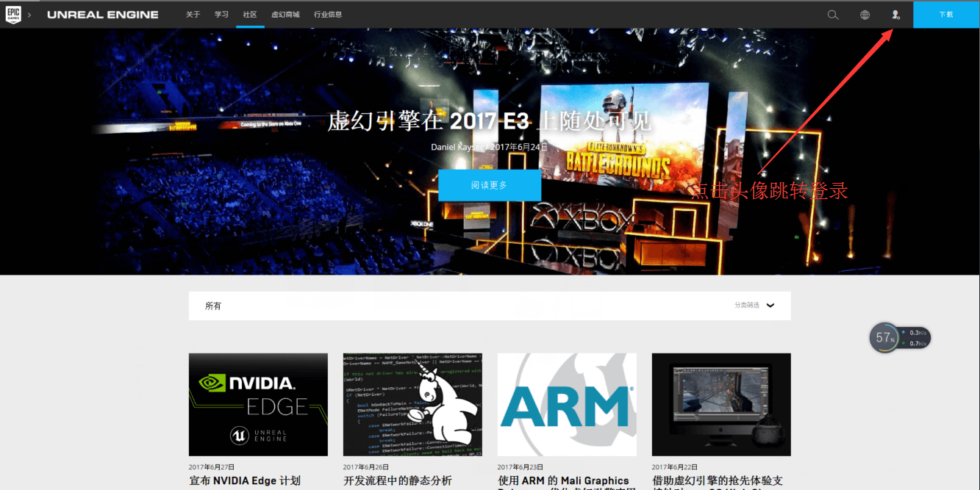Click the search magnifier icon
980x490 pixels.
point(833,15)
